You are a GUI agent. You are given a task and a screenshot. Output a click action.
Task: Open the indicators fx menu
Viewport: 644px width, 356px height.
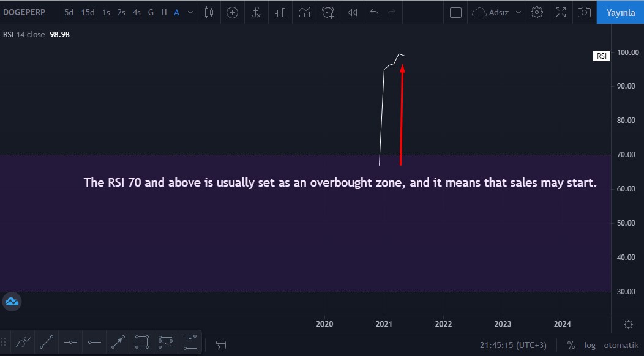click(256, 12)
